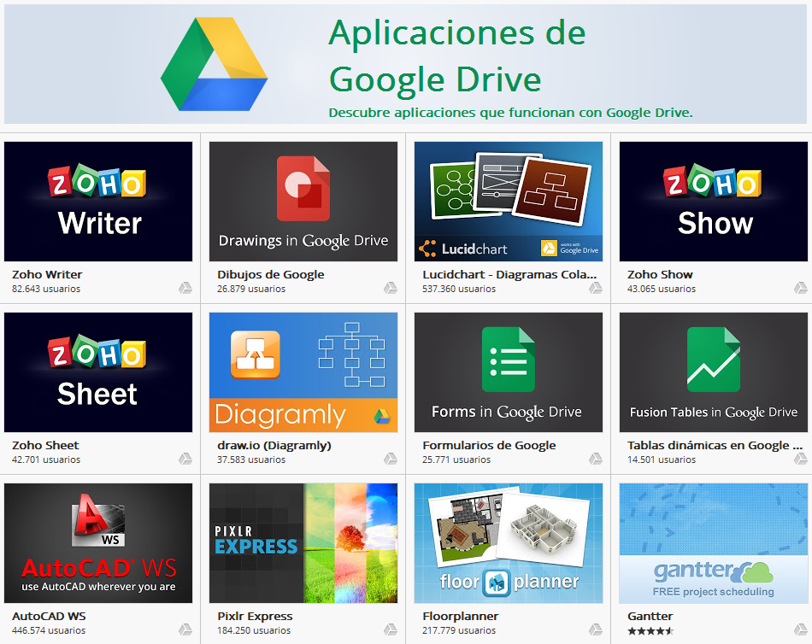
Task: Open the Zoho Sheet title link
Action: coord(45,445)
